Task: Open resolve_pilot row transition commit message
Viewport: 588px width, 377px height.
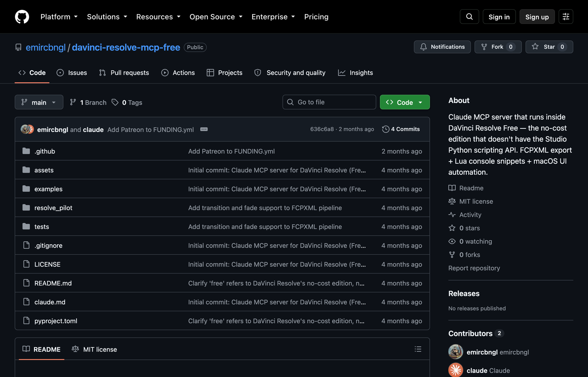Action: 265,208
